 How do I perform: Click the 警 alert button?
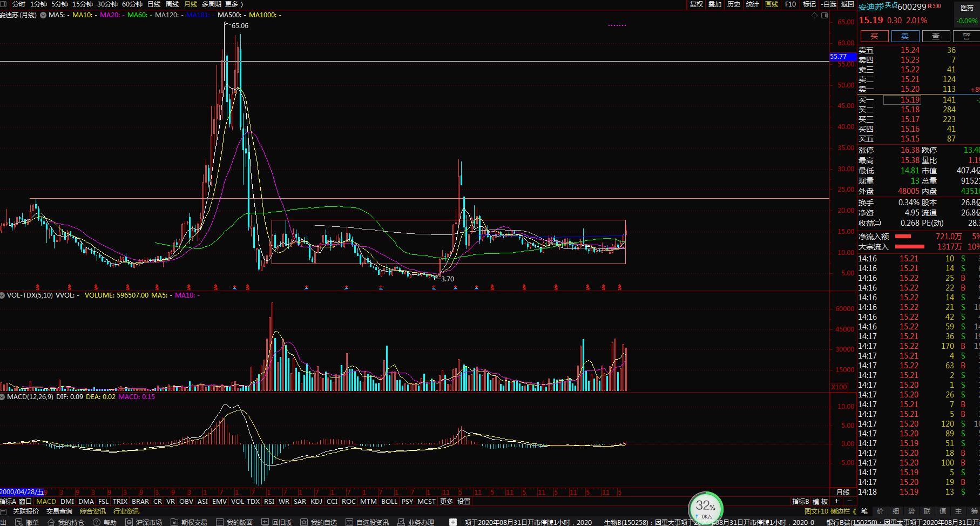click(x=967, y=36)
